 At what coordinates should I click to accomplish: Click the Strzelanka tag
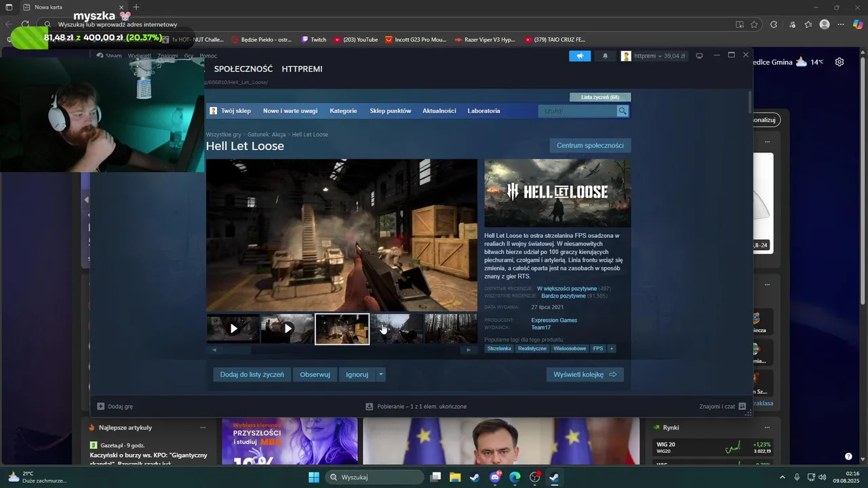499,348
